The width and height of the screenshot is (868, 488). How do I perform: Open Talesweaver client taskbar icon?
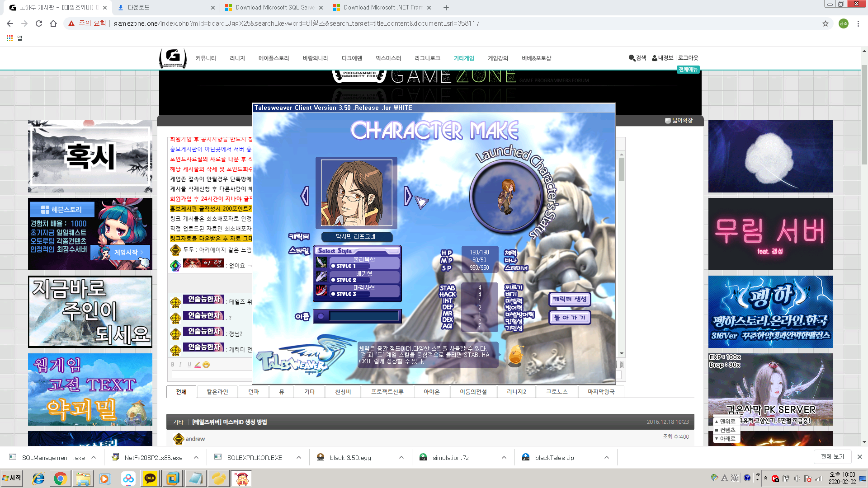tap(242, 479)
